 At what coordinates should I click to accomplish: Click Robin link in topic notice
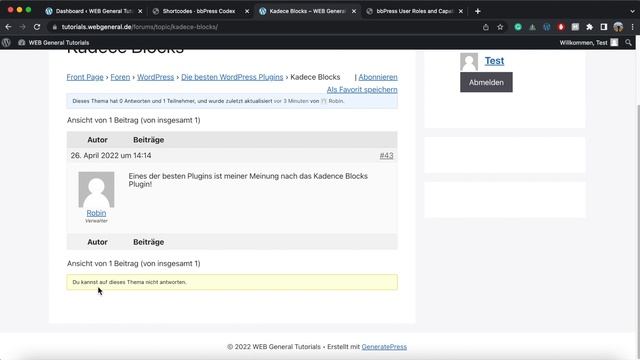click(336, 101)
